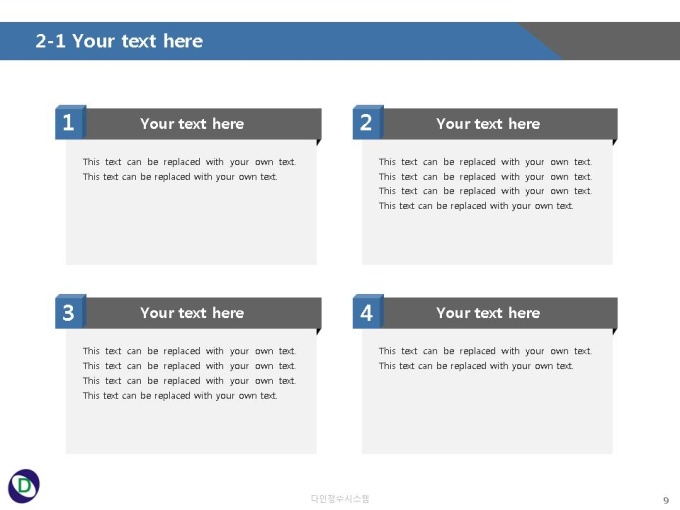Click box 2 'Your text here' header
680x510 pixels.
tap(488, 124)
